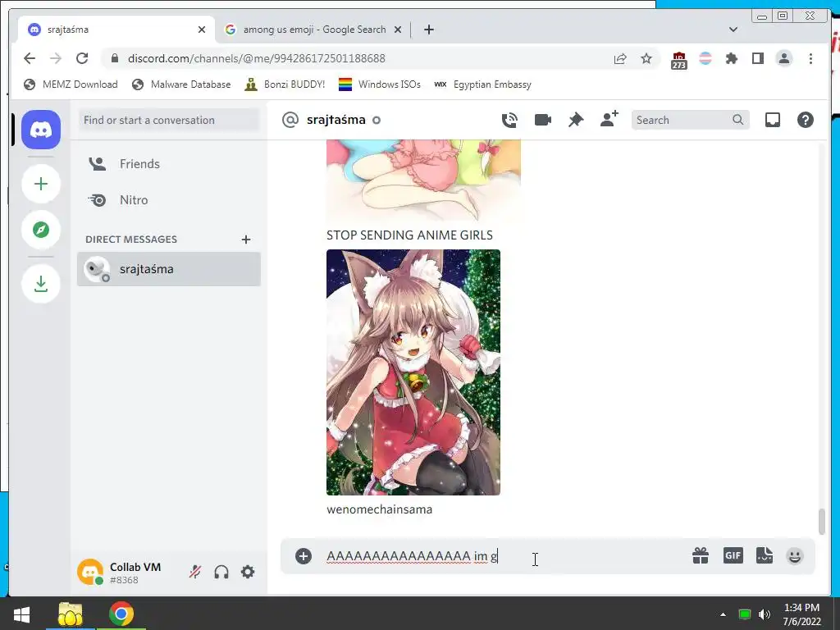This screenshot has height=630, width=840.
Task: Toggle headphones deafen
Action: coord(221,572)
